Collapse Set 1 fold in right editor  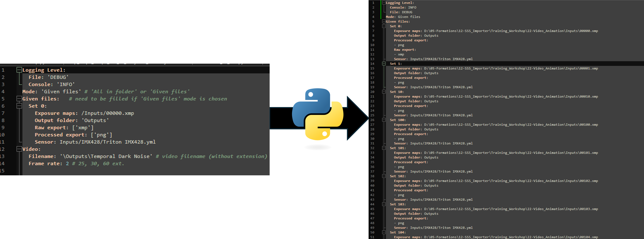[384, 64]
